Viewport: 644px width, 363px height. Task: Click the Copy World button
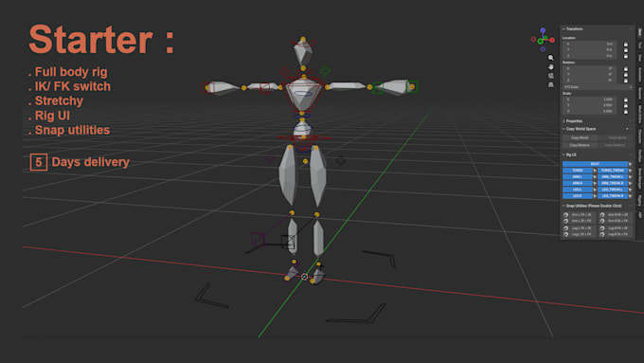(580, 137)
